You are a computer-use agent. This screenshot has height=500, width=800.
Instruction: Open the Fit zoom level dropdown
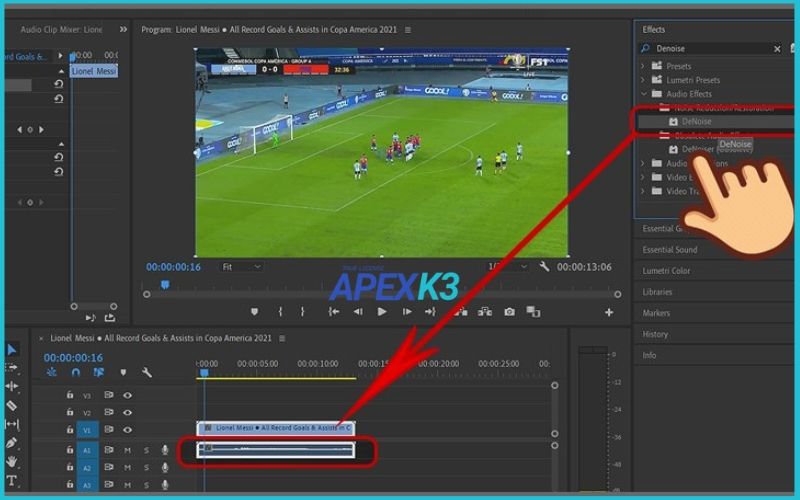240,267
